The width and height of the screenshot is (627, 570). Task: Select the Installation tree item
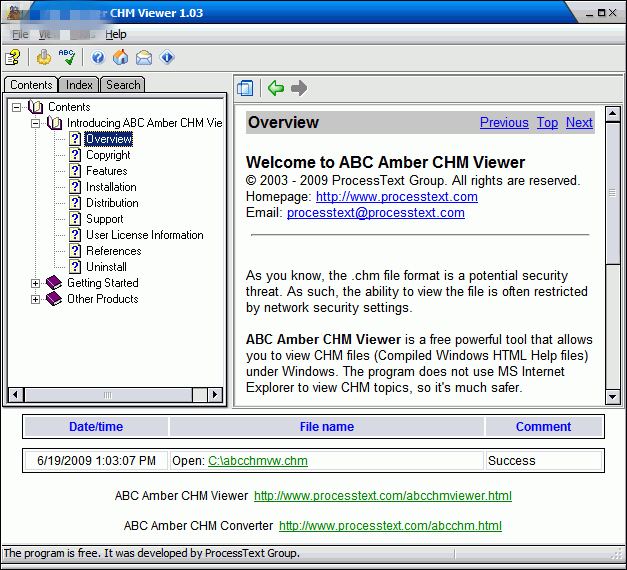[x=111, y=187]
